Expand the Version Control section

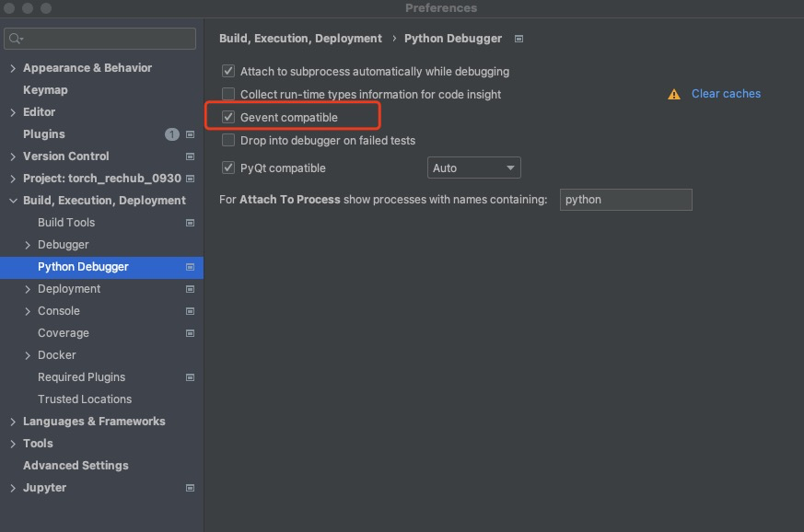tap(13, 156)
